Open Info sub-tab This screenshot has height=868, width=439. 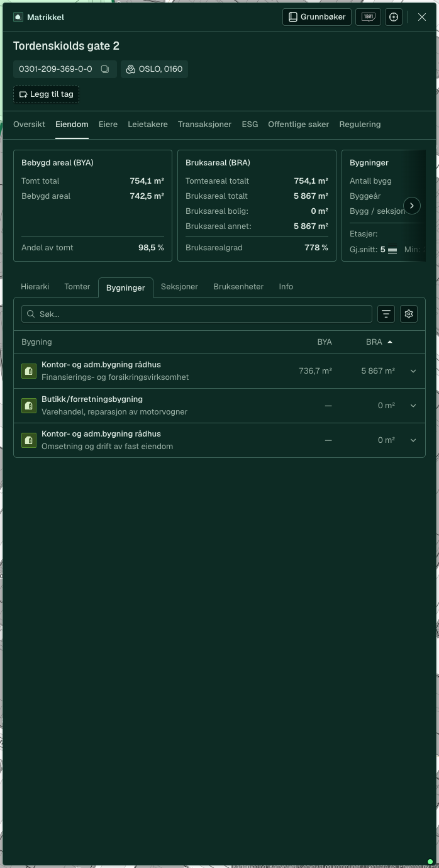286,287
